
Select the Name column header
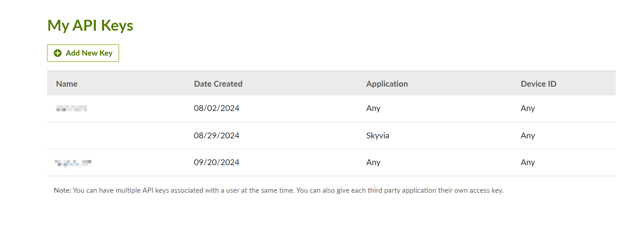pos(67,84)
